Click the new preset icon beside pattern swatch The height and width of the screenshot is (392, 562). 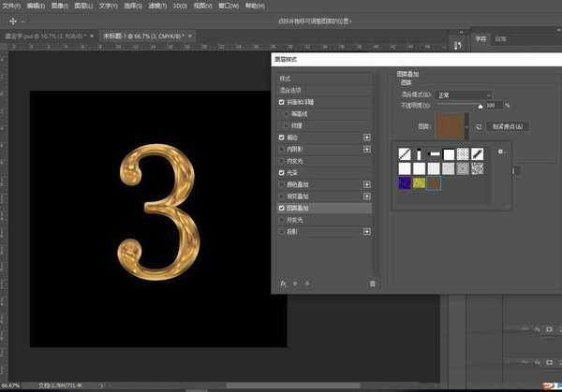(x=478, y=126)
